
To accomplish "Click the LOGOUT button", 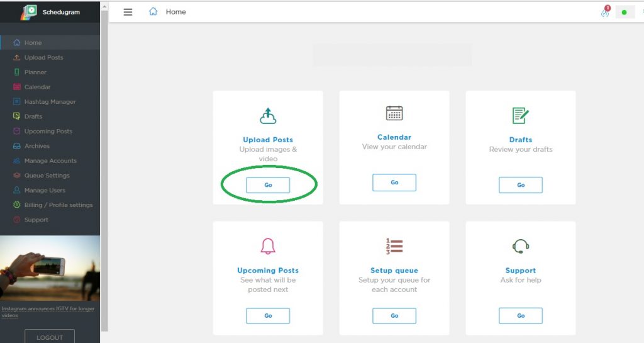I will 50,337.
